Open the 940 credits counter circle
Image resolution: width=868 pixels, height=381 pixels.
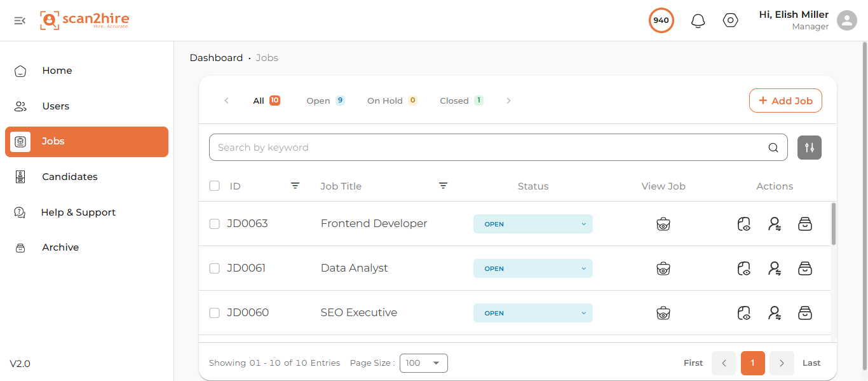(661, 20)
